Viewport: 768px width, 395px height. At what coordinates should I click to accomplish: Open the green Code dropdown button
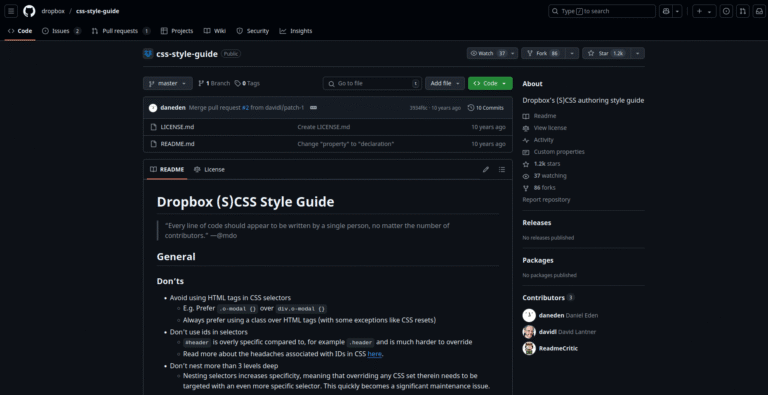point(490,83)
